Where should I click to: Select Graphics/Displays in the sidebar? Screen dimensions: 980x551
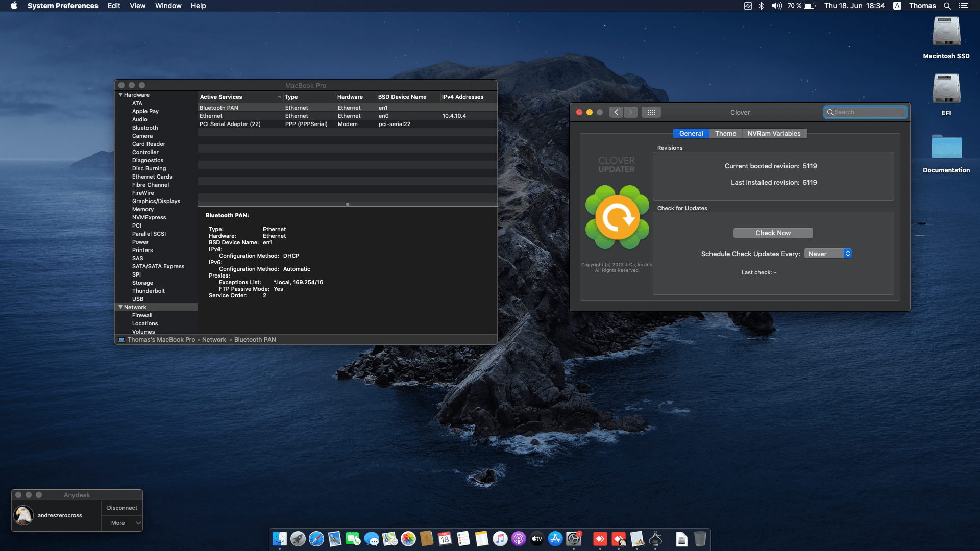pos(156,201)
